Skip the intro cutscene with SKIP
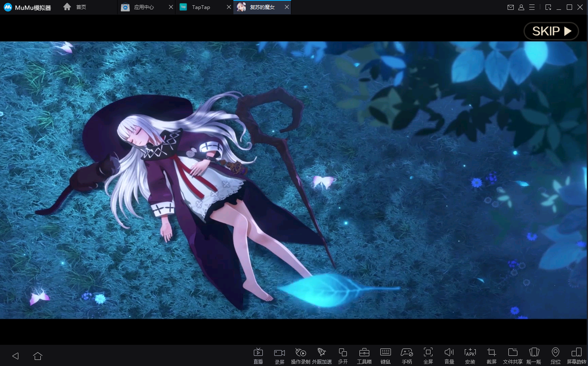588x366 pixels. tap(551, 31)
